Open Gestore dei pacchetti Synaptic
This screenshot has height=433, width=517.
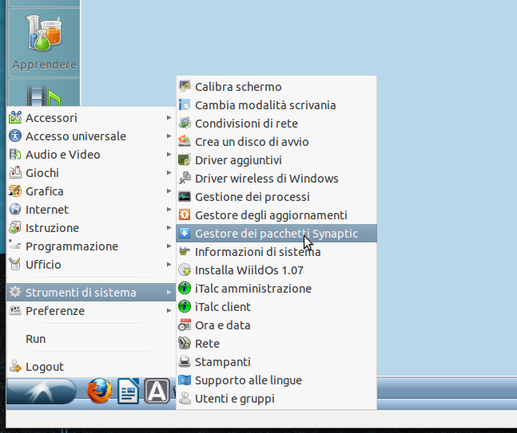(x=276, y=233)
